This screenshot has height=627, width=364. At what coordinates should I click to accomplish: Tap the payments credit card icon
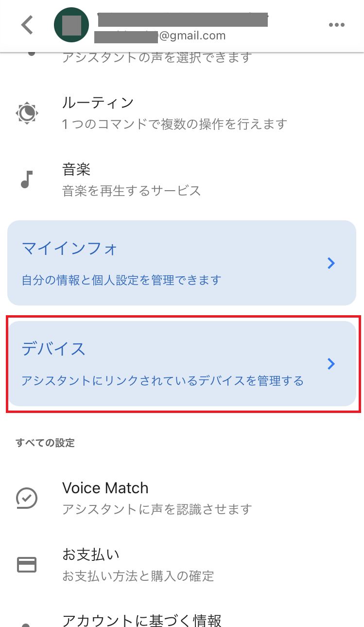[27, 564]
